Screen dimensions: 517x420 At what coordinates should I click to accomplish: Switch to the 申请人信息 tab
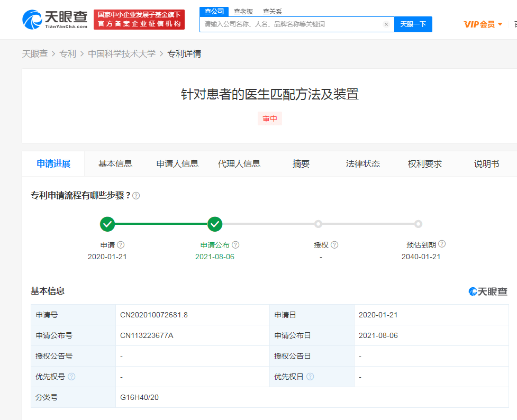coord(177,164)
